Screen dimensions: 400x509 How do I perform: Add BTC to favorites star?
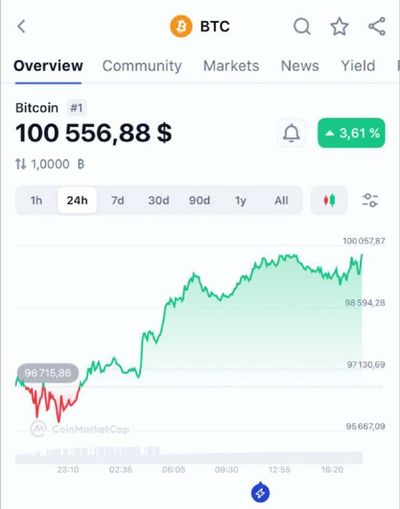point(339,26)
